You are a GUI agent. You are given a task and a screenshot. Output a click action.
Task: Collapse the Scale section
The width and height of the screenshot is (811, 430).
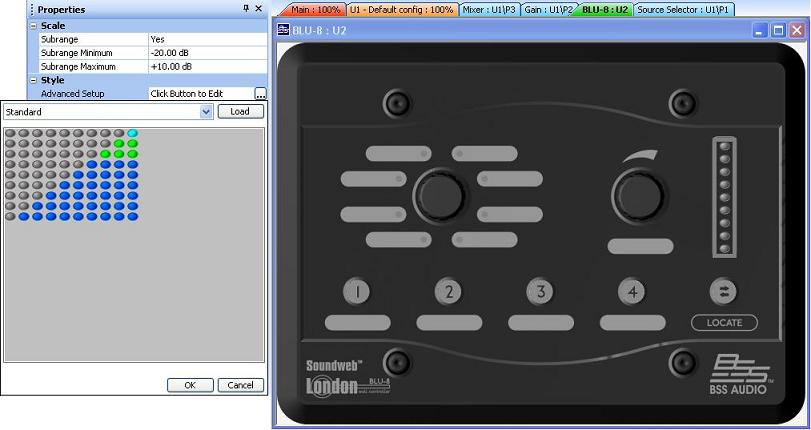click(34, 26)
